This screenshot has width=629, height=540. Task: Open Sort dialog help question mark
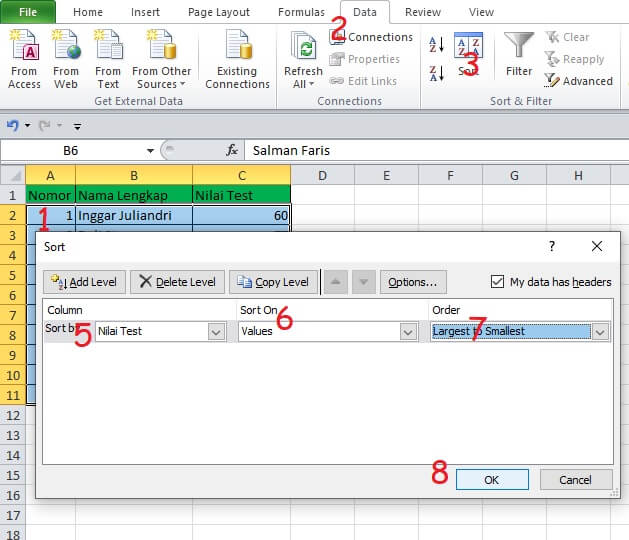pyautogui.click(x=552, y=246)
